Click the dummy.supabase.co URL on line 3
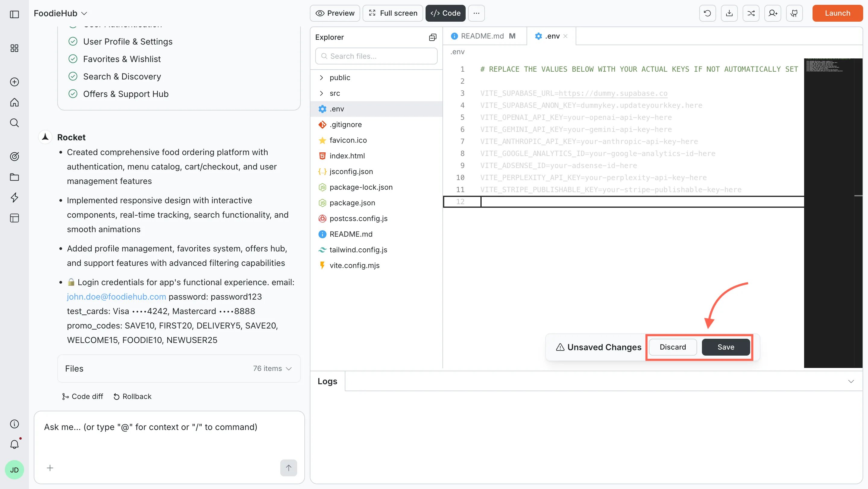 [x=613, y=93]
